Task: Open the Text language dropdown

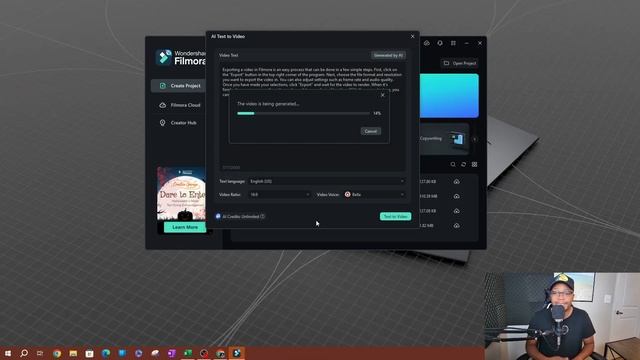Action: coord(327,181)
